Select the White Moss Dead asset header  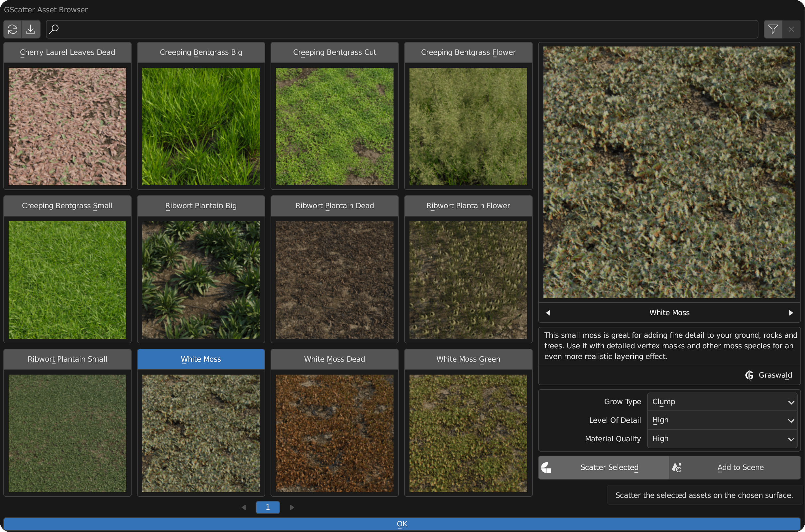[x=334, y=359]
